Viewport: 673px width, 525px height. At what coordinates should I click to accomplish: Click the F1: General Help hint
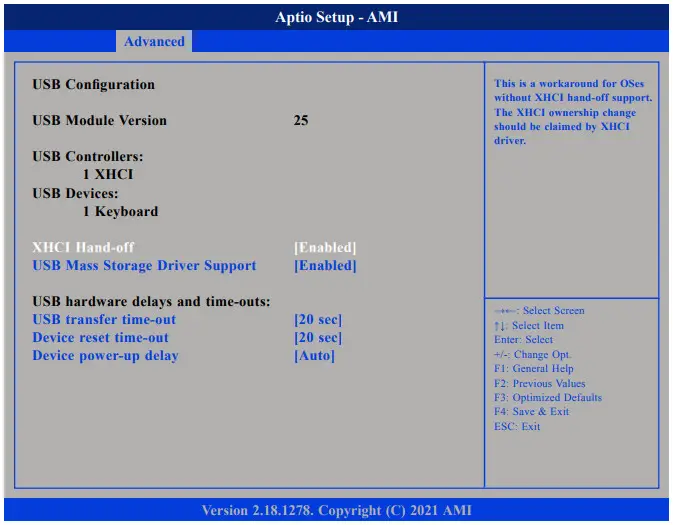(534, 368)
